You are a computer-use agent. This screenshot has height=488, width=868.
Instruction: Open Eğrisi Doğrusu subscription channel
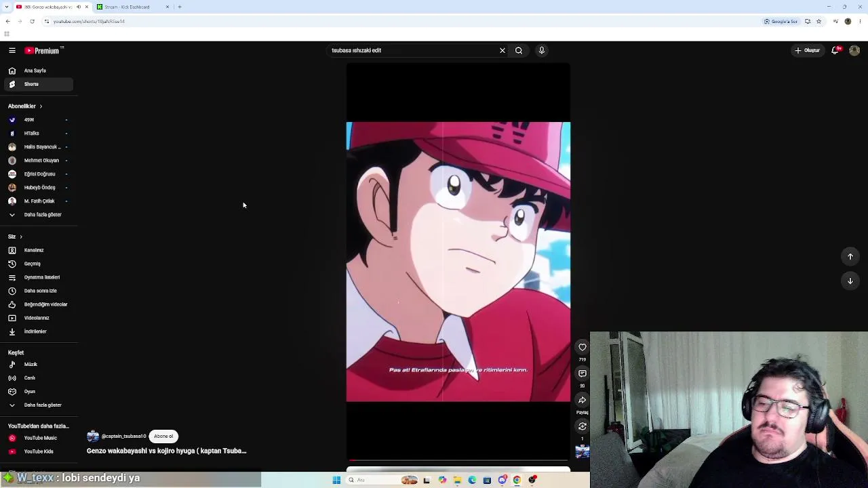39,174
